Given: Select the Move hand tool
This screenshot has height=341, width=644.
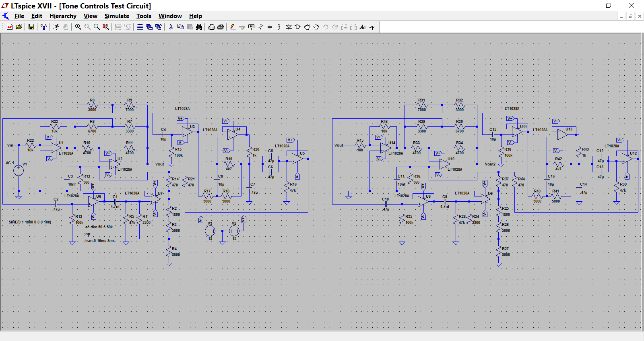Looking at the screenshot, I should point(307,27).
